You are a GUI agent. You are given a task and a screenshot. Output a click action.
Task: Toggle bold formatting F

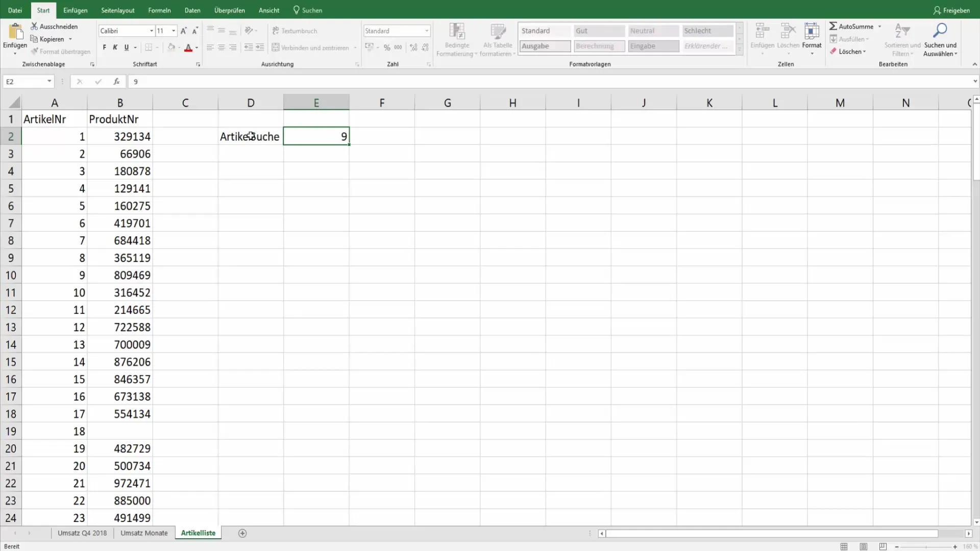pyautogui.click(x=104, y=47)
